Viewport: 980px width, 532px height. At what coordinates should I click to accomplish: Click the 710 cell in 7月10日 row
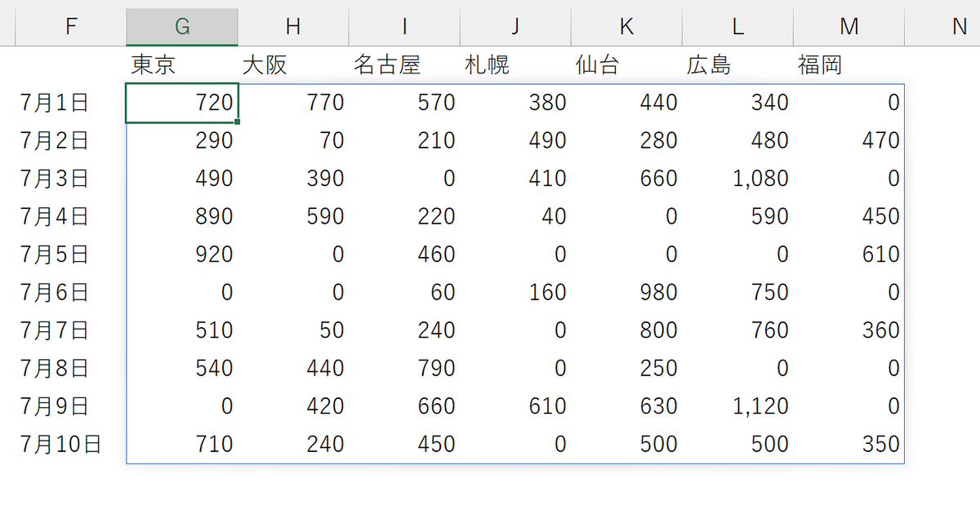coord(182,444)
